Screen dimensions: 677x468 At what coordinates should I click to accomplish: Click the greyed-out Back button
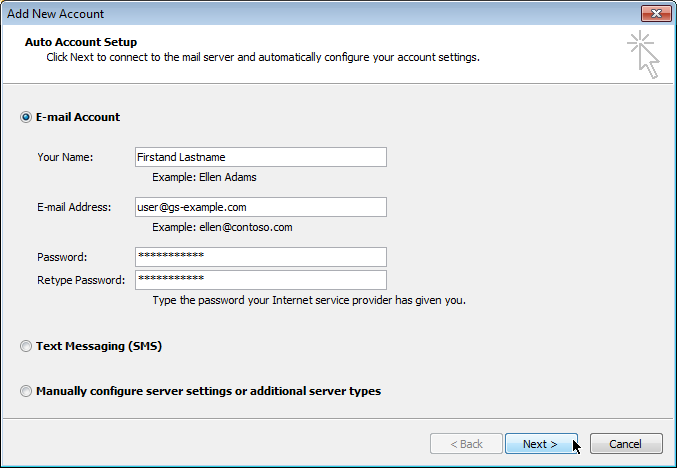click(x=465, y=444)
